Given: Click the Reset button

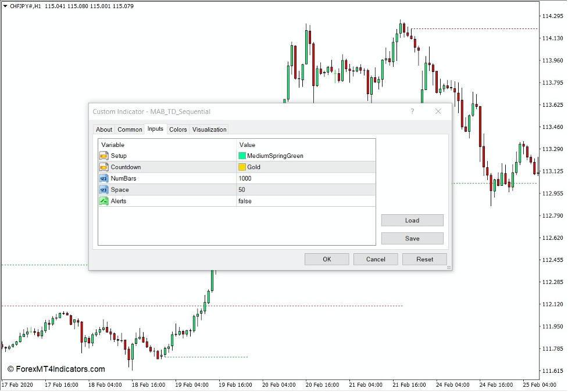Looking at the screenshot, I should pos(424,259).
